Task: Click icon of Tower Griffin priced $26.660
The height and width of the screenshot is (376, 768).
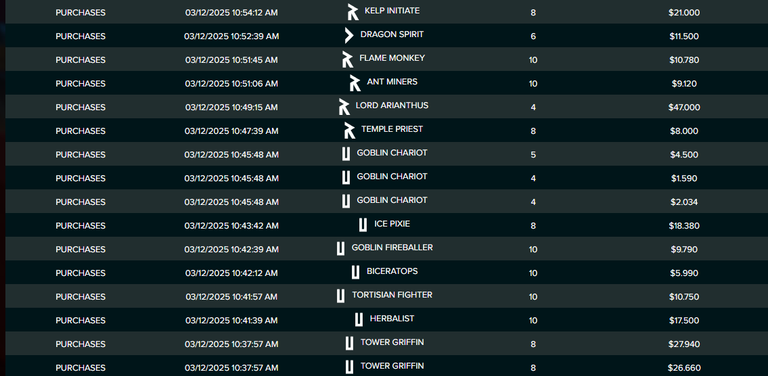Action: coord(349,367)
